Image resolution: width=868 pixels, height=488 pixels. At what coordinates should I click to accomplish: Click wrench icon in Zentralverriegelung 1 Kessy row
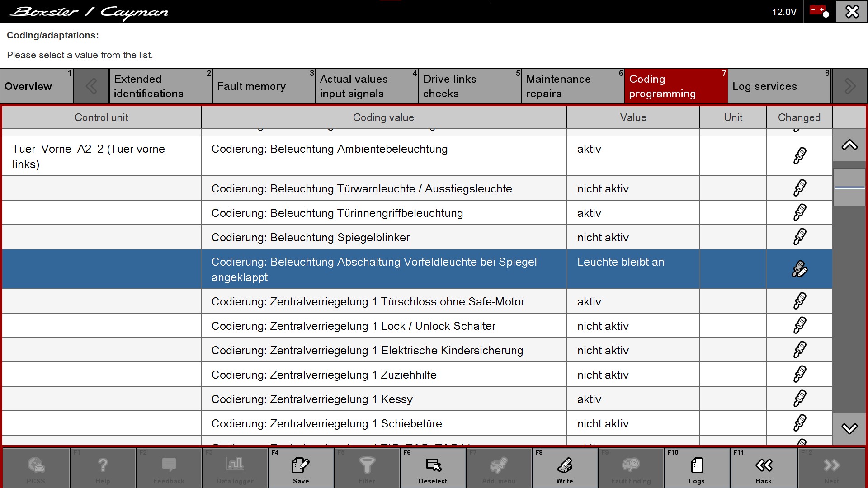[799, 399]
